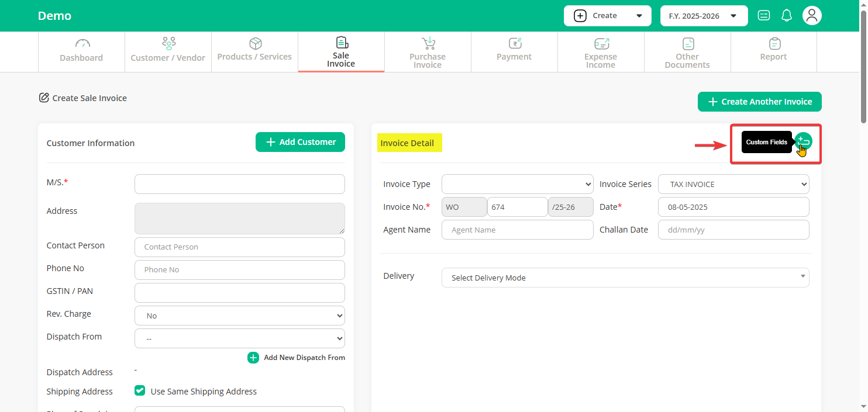The image size is (868, 412).
Task: Click the notification bell icon
Action: (787, 16)
